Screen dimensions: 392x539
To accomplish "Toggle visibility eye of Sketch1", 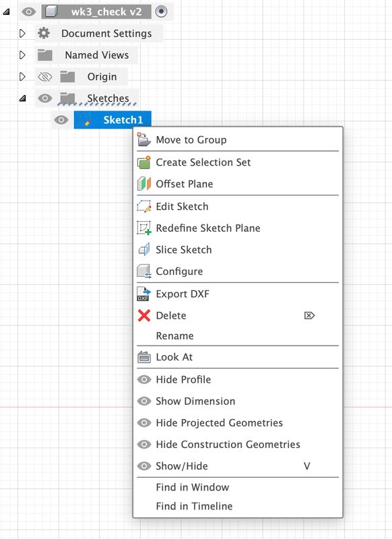I will click(x=61, y=120).
